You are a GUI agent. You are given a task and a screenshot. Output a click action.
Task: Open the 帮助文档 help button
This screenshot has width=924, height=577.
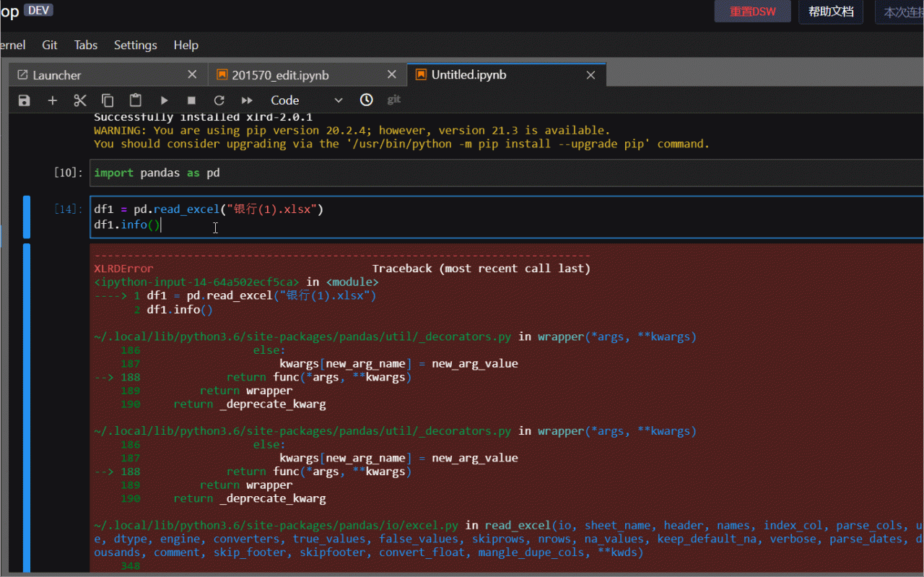click(x=830, y=12)
